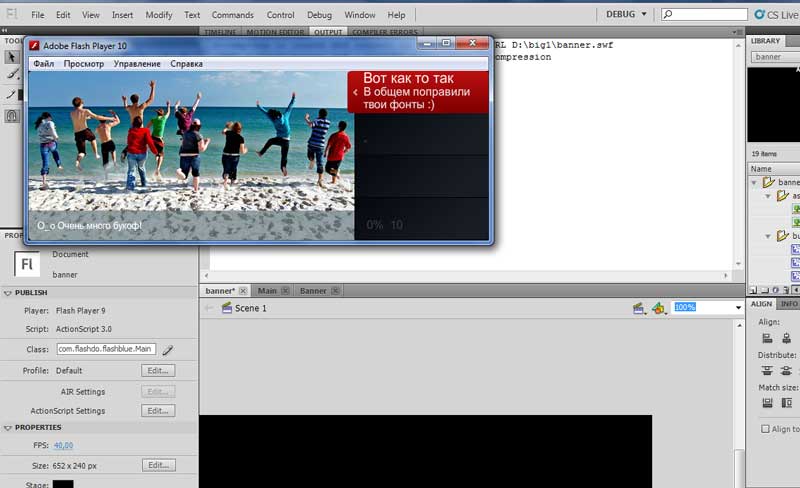
Task: Select the pencil stroke color tool
Action: 10,94
